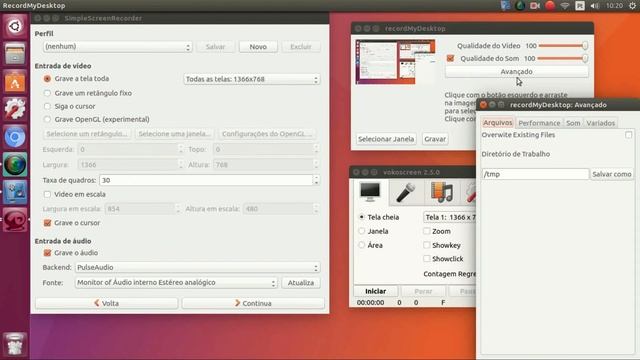Launch the Chromium browser from the launcher
This screenshot has width=640, height=360.
click(x=15, y=137)
